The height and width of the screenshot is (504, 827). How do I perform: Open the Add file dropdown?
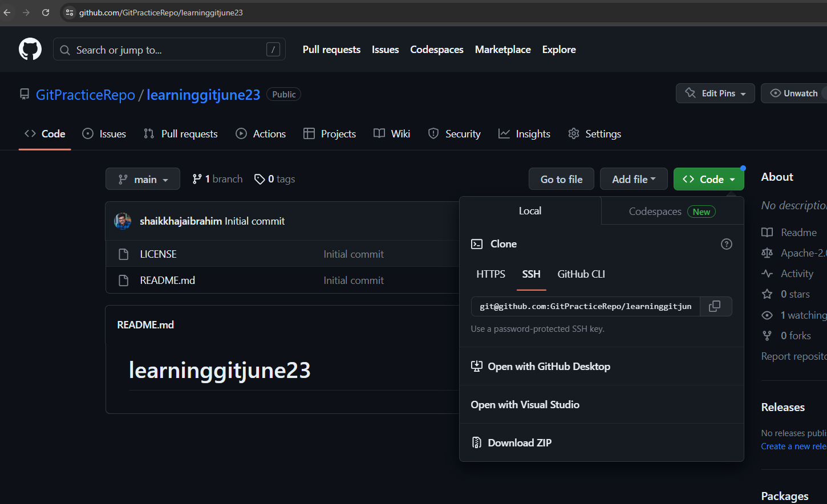tap(633, 179)
